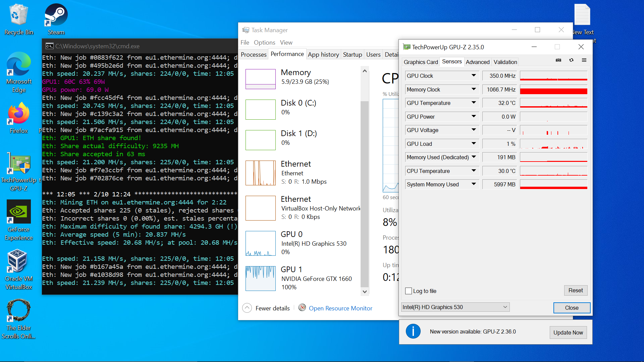
Task: Select the Ethernet 1.0 Mbps performance item
Action: [x=302, y=173]
